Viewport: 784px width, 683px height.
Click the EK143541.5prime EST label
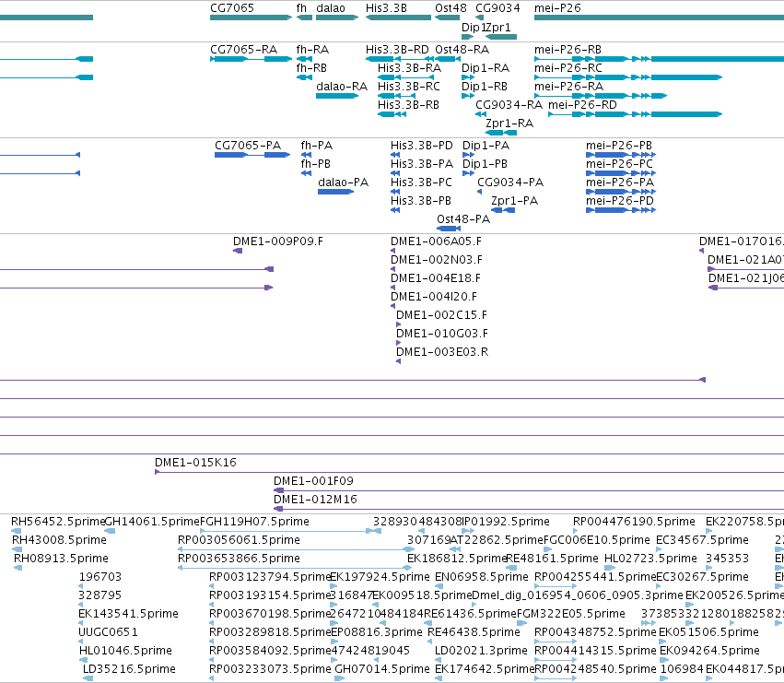[x=128, y=615]
